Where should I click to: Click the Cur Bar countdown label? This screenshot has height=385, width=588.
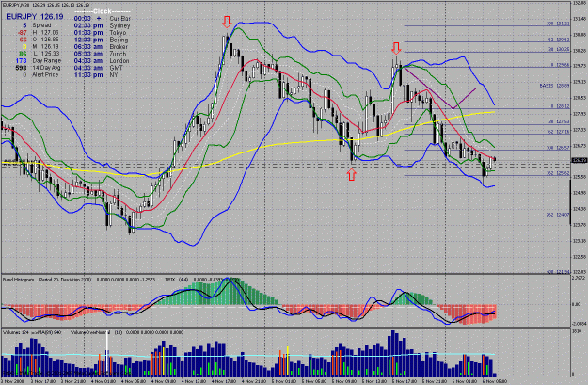point(120,19)
